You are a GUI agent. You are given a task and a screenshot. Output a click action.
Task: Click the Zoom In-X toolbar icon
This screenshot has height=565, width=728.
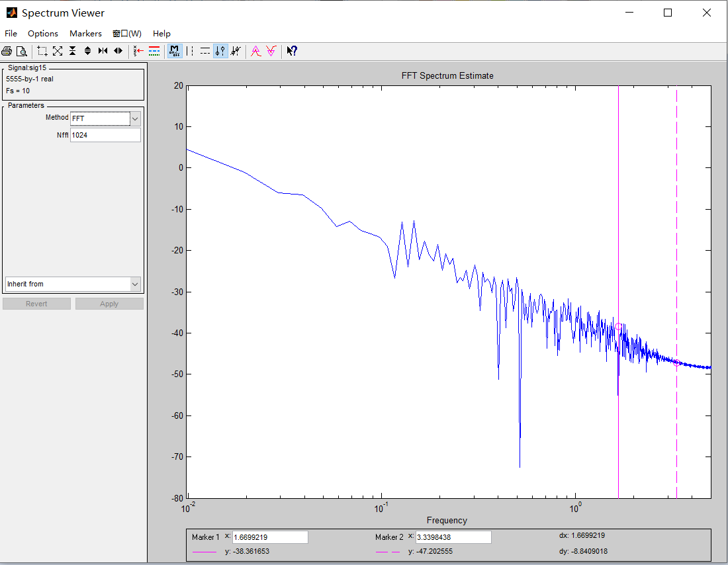coord(103,51)
